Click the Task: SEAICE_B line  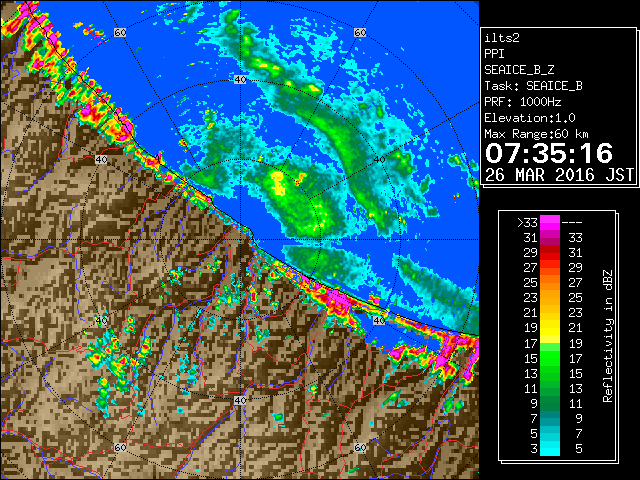533,86
